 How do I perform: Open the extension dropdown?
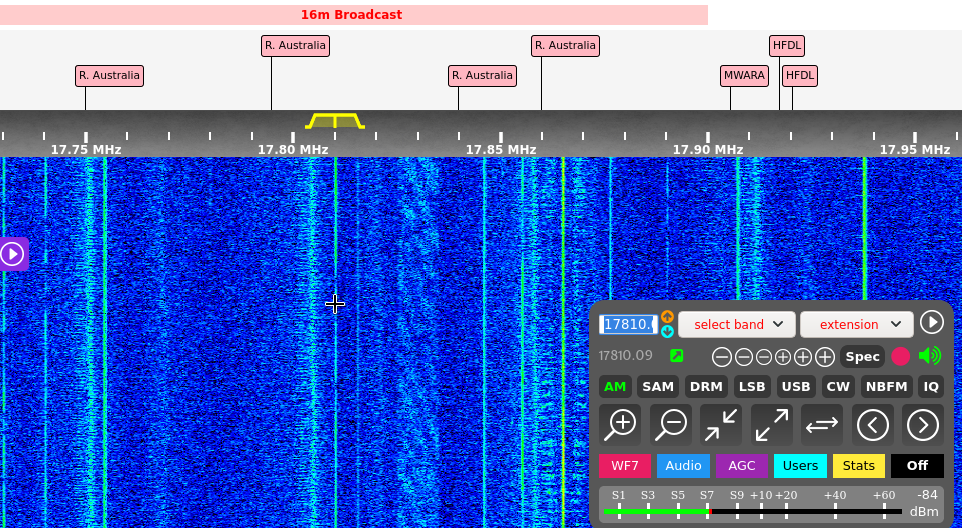point(857,324)
